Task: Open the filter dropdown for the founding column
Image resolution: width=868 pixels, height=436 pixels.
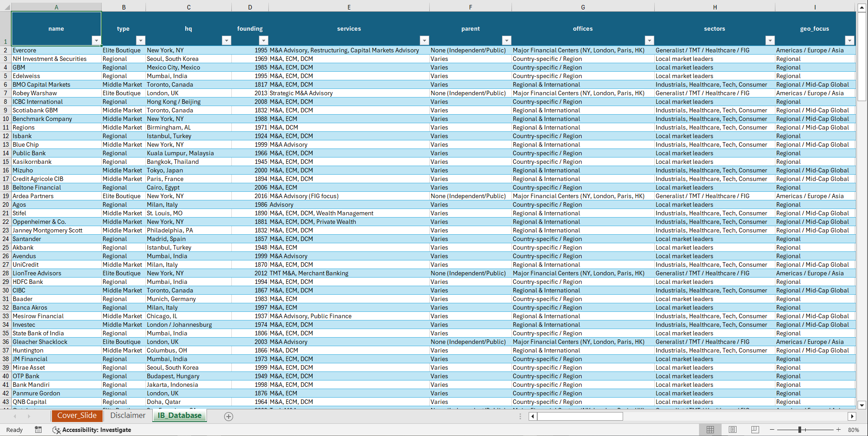Action: click(x=264, y=40)
